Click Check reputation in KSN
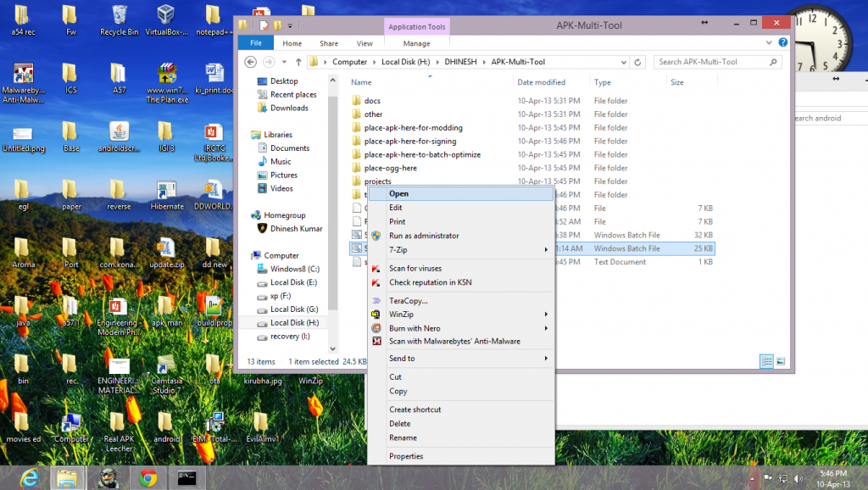Viewport: 868px width, 490px height. [x=461, y=282]
